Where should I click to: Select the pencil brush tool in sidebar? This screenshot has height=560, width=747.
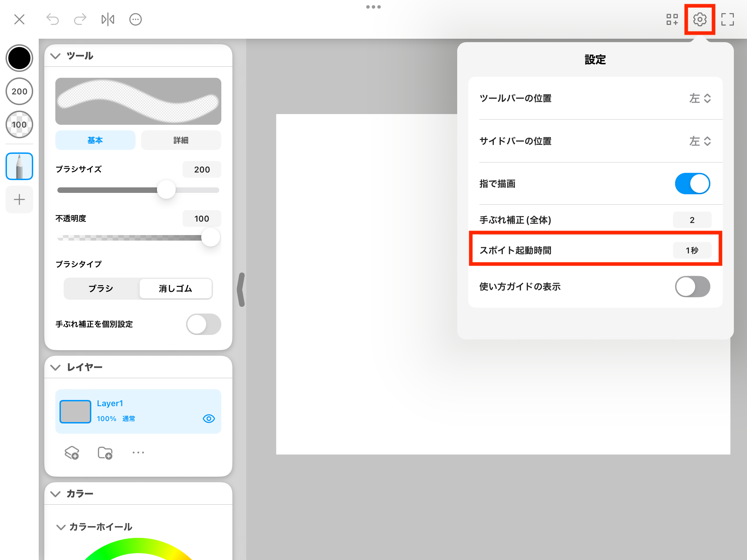pos(19,166)
